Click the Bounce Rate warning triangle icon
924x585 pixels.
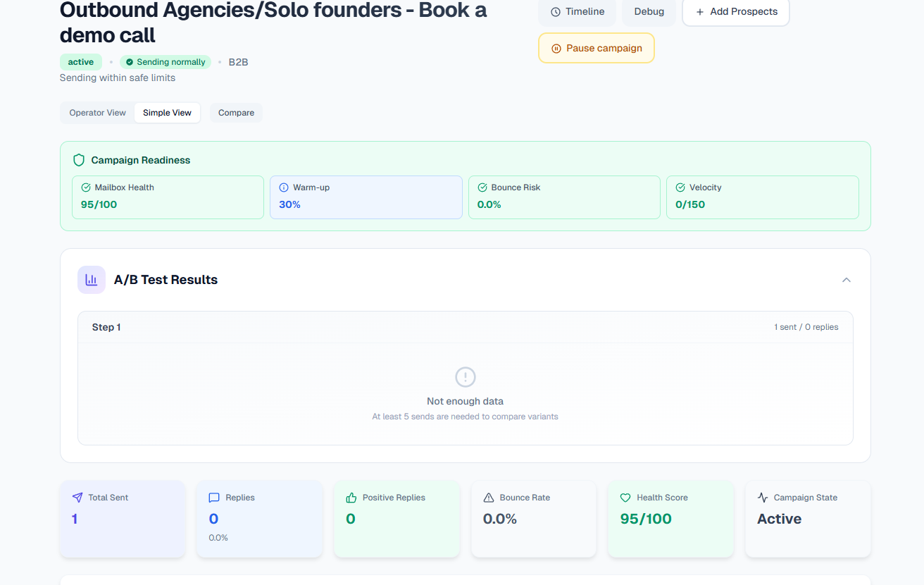(x=488, y=497)
